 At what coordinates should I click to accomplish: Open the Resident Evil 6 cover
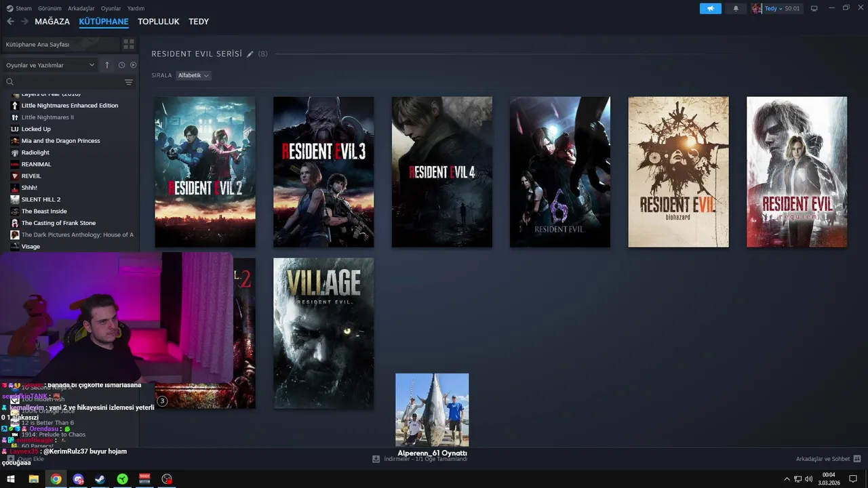coord(560,172)
